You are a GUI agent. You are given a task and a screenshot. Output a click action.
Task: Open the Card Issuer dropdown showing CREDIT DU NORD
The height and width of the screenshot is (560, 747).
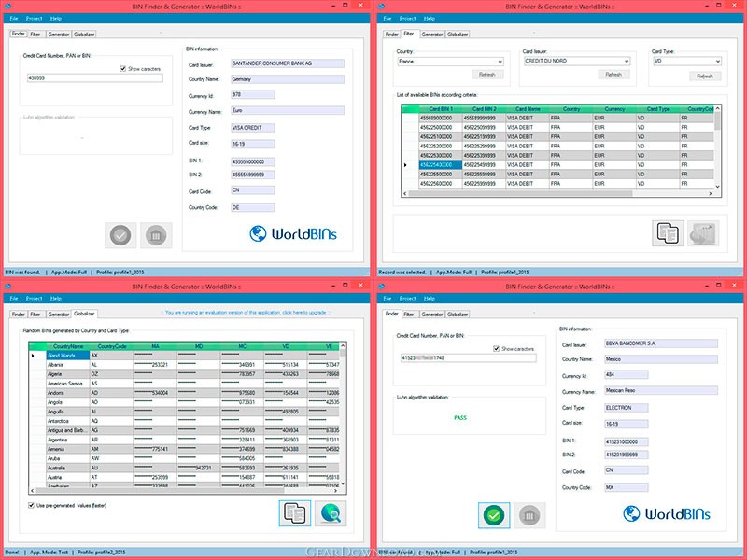(x=577, y=61)
